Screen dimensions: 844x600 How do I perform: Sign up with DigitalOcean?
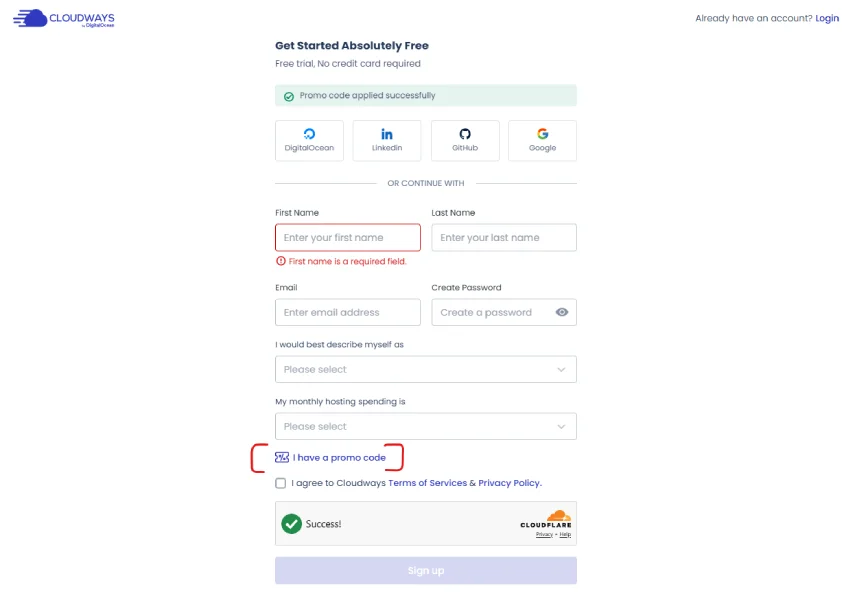309,140
